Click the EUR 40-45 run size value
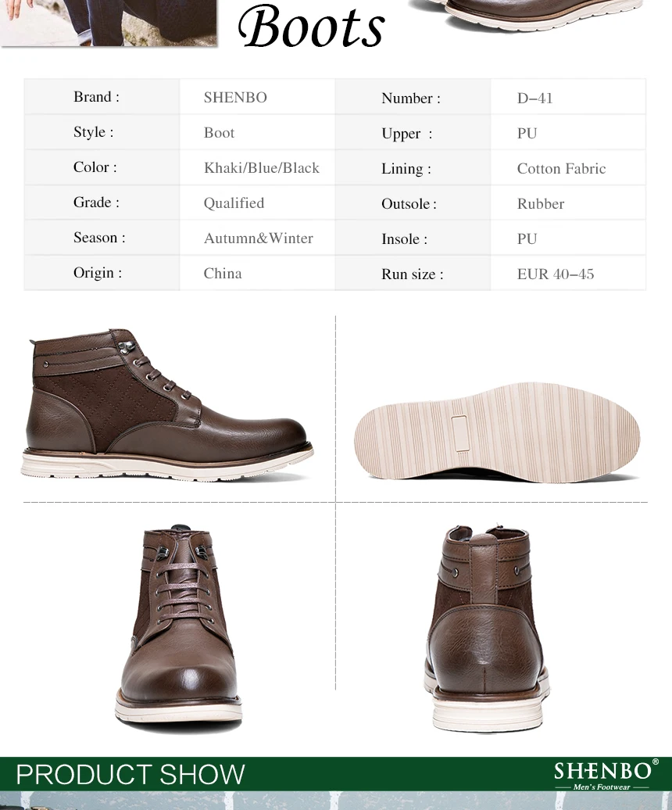Viewport: 672px width, 810px height. click(x=556, y=274)
